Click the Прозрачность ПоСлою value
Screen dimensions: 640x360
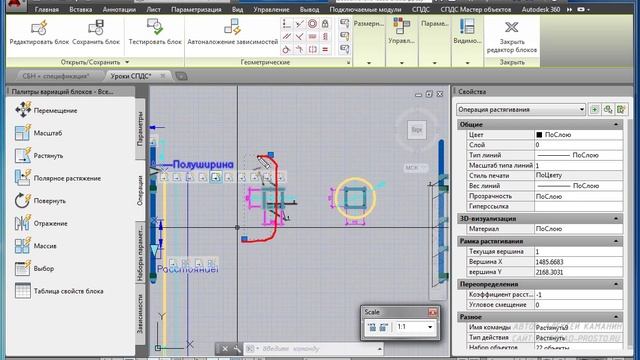coord(578,196)
